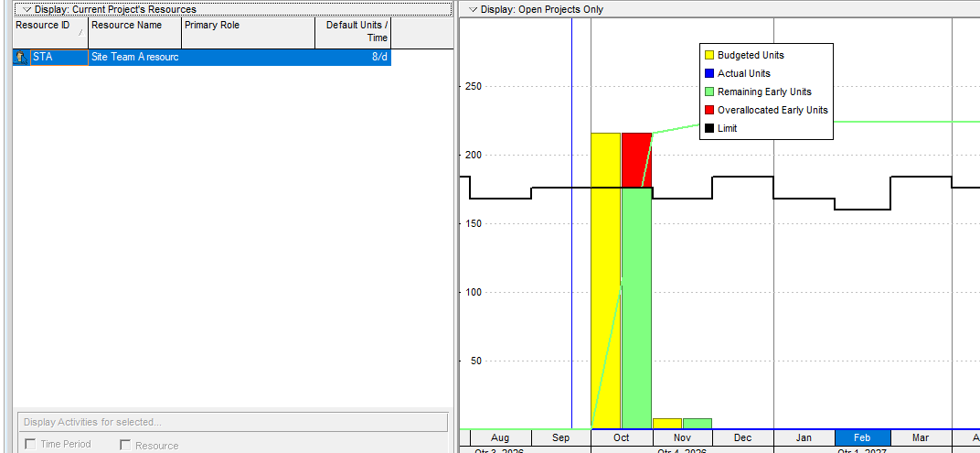Enable the Resource checkbox
The width and height of the screenshot is (980, 453).
124,445
